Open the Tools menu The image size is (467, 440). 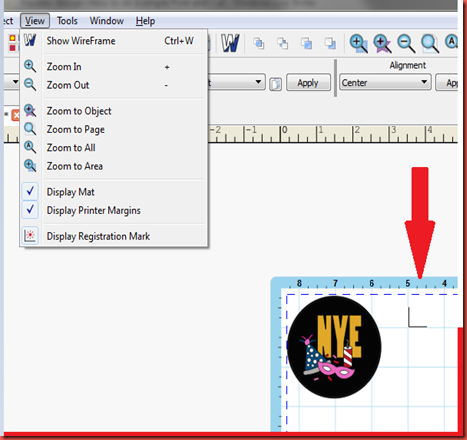[x=67, y=21]
